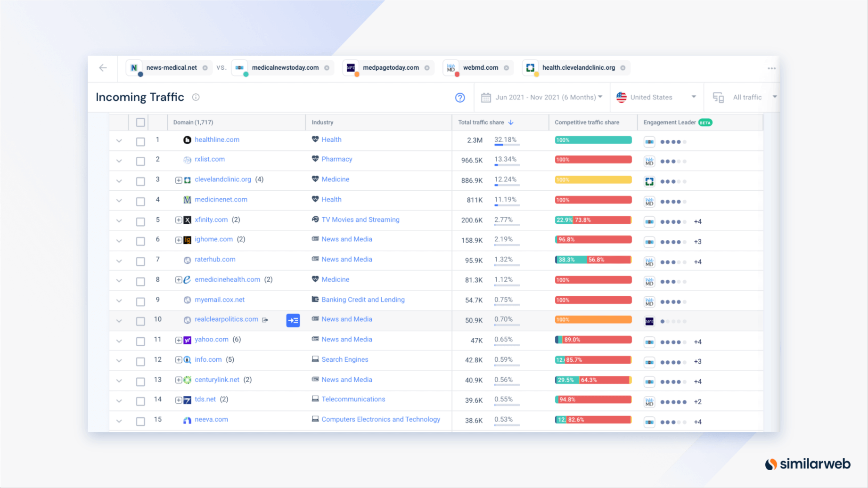Click the United States flag icon
The width and height of the screenshot is (868, 488).
click(622, 97)
